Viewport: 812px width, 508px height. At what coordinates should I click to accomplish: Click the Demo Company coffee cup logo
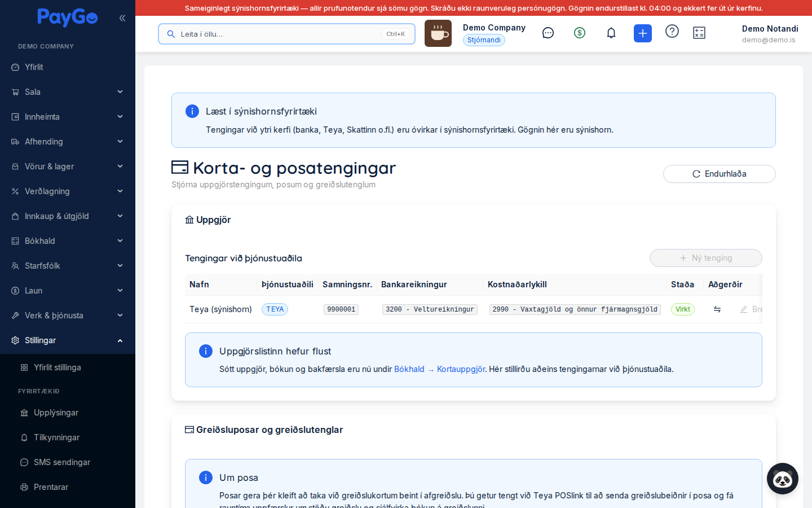tap(438, 33)
